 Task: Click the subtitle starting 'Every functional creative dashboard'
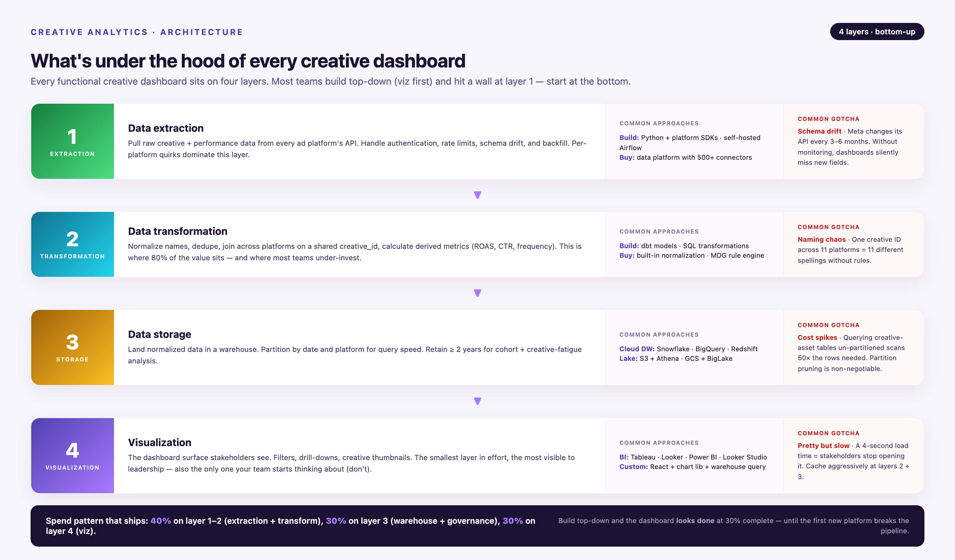330,81
